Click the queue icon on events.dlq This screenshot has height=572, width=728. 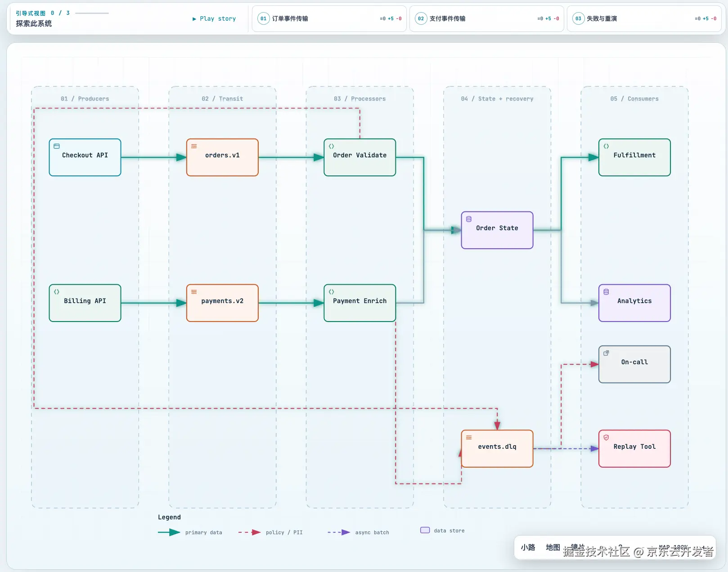pyautogui.click(x=469, y=438)
